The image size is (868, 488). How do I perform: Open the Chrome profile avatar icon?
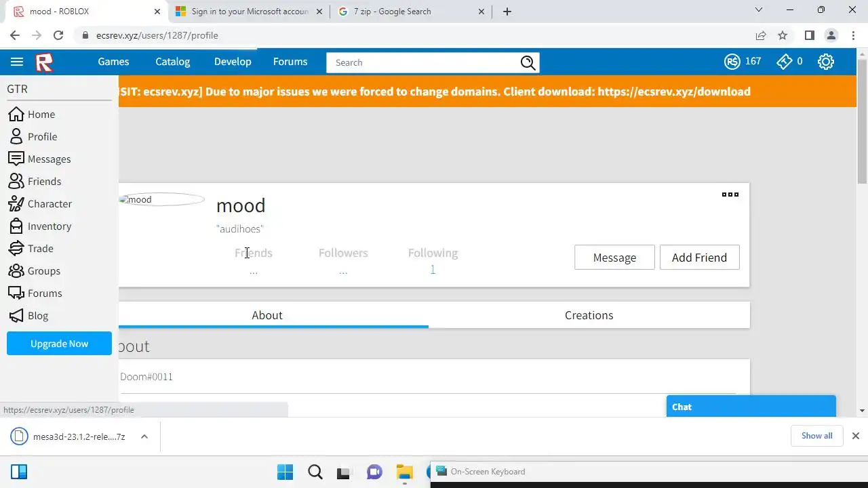[831, 35]
